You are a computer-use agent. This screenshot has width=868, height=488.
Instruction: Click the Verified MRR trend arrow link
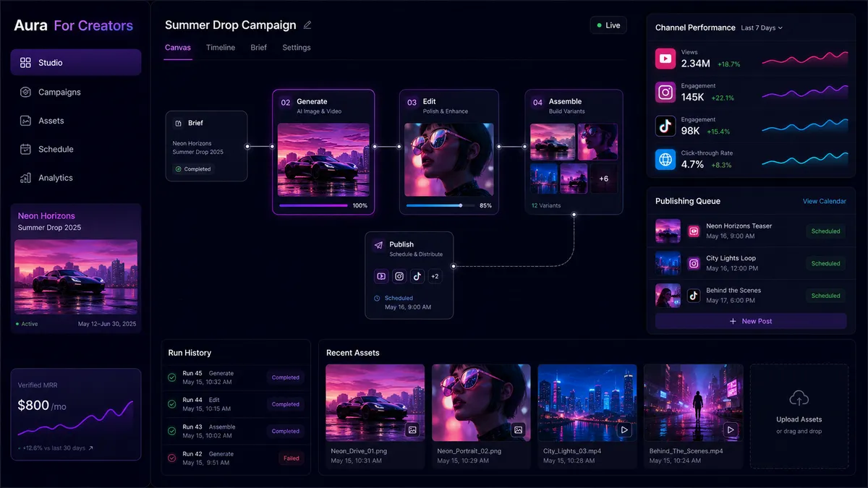pos(90,448)
